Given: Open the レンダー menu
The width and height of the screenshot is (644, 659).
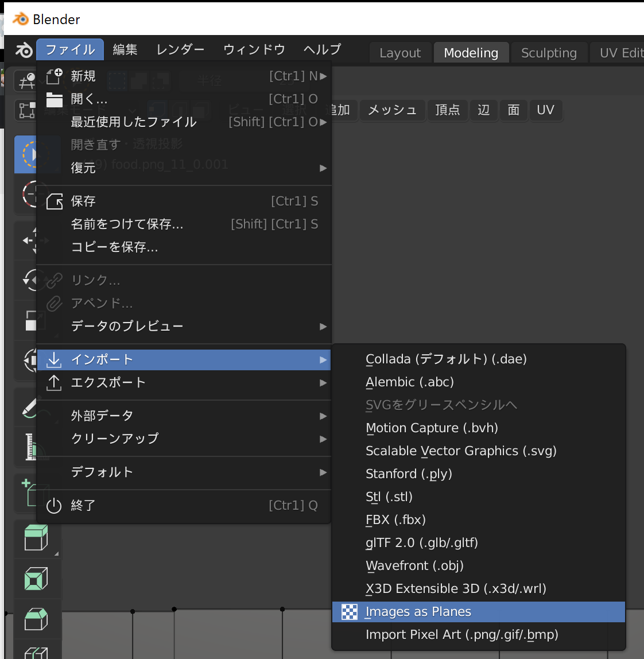Looking at the screenshot, I should click(x=180, y=49).
